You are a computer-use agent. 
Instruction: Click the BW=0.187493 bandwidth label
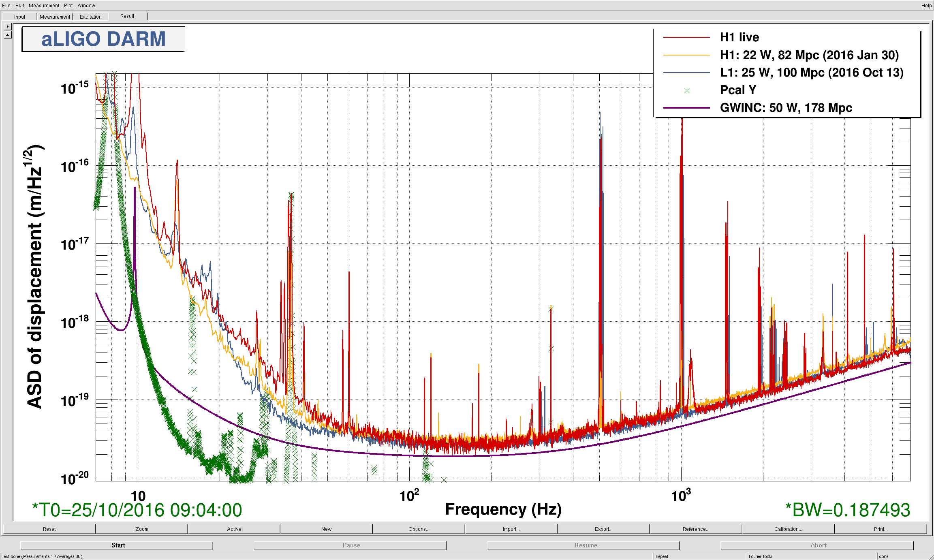848,510
